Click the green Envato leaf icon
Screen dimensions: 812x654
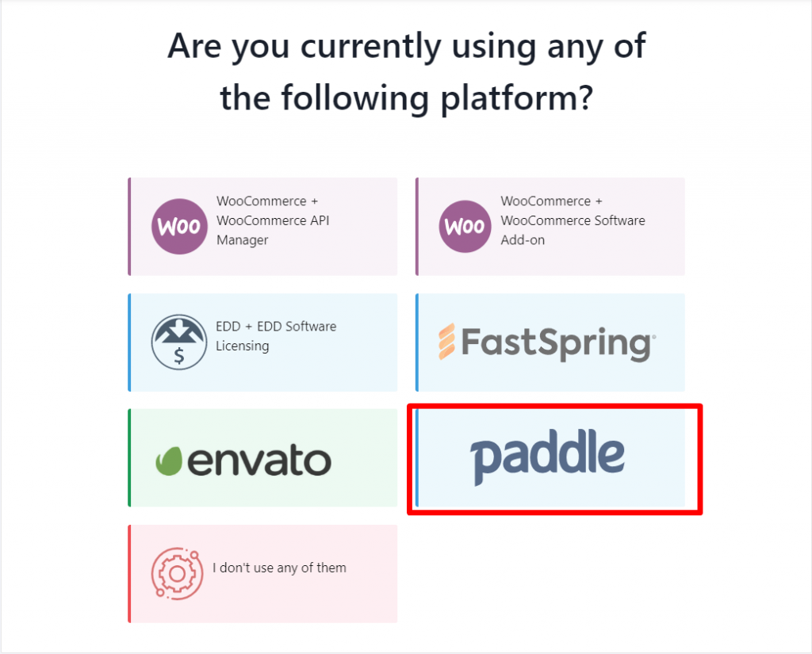click(169, 461)
